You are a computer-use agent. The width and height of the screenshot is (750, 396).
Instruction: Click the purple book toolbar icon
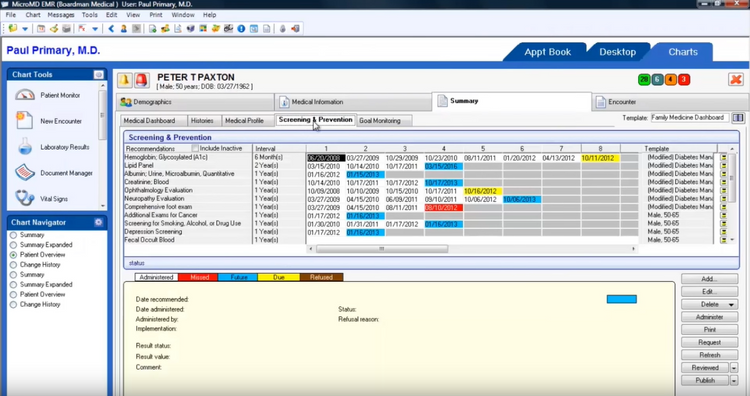tap(190, 29)
